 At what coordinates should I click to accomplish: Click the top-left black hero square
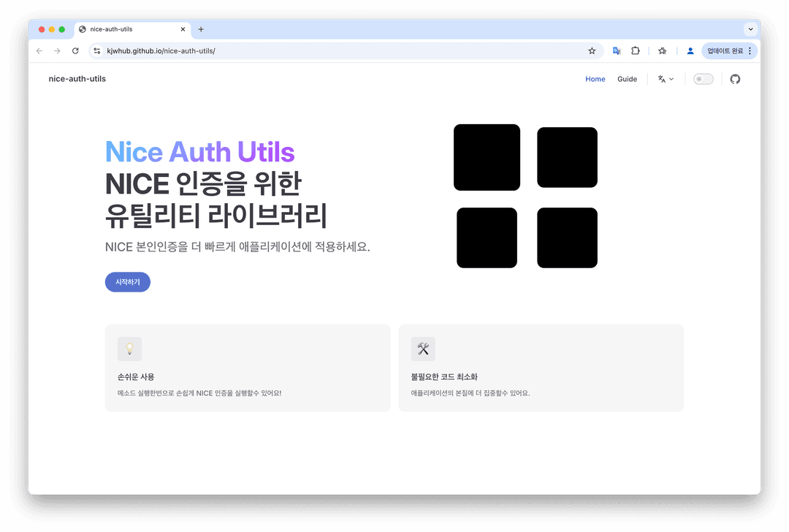pos(487,158)
